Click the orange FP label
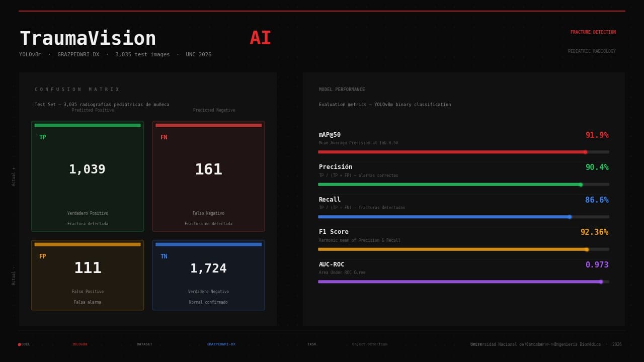This screenshot has width=644, height=362. point(42,256)
